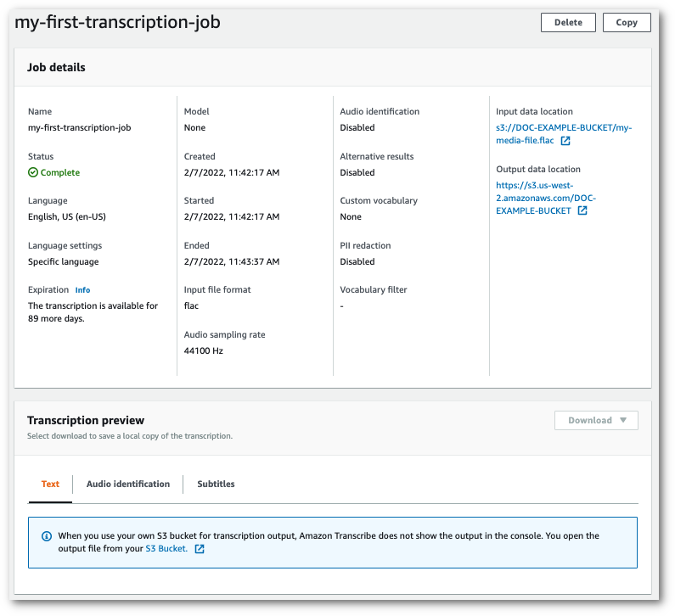Click the Transcription preview heading

86,420
